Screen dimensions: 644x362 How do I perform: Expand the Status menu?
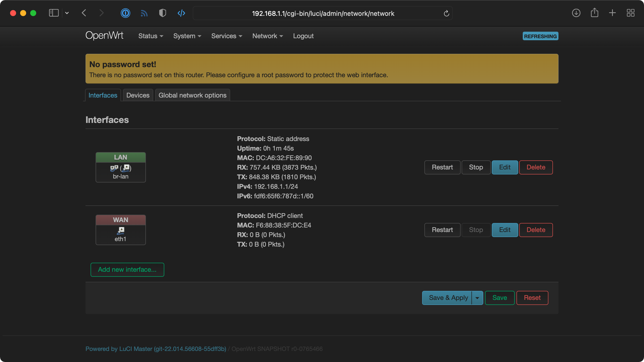(x=151, y=36)
